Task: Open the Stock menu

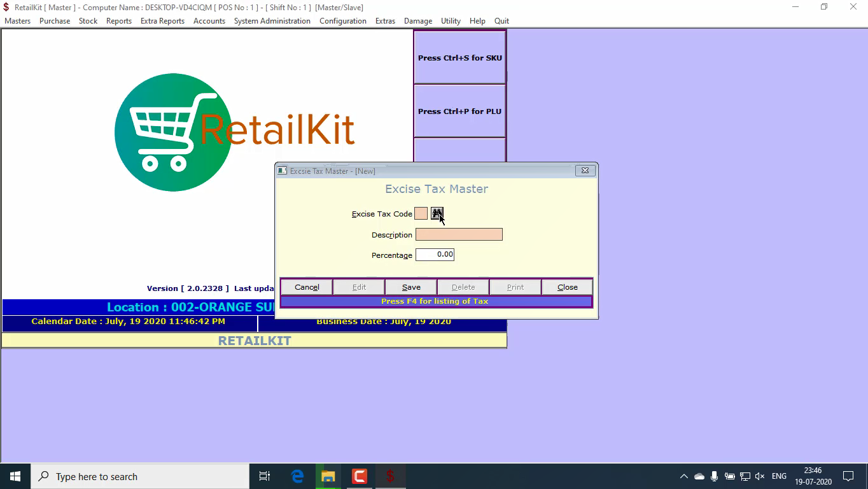Action: click(x=88, y=21)
